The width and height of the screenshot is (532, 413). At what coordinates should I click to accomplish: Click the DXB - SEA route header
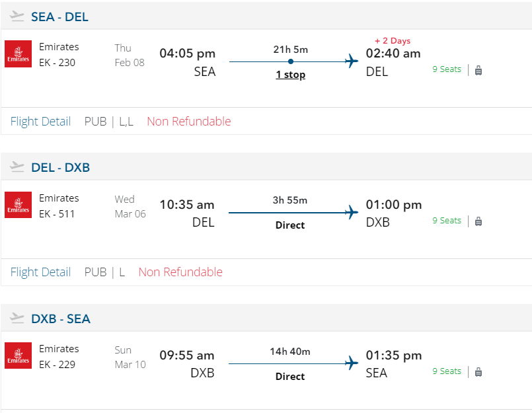[61, 319]
